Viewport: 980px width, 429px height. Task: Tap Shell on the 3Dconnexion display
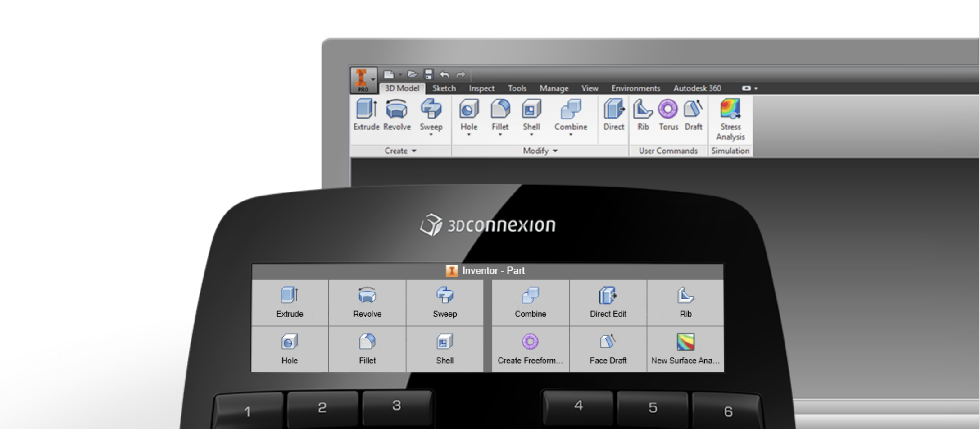[445, 349]
